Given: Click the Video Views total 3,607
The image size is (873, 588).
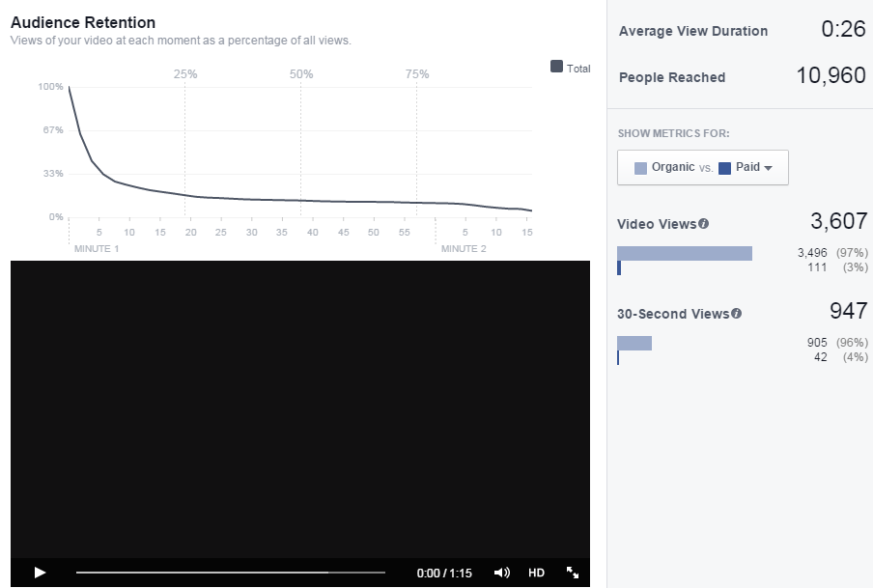Looking at the screenshot, I should (x=839, y=222).
